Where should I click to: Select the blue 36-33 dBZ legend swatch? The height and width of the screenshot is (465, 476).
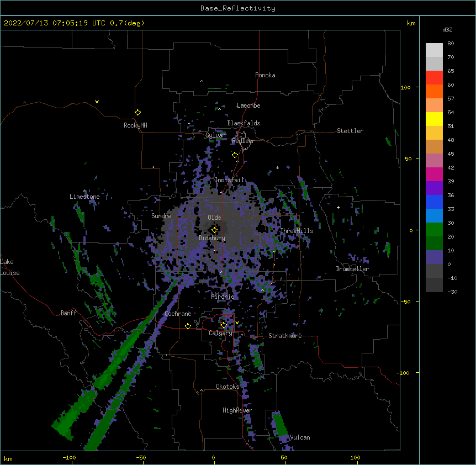[x=434, y=202]
